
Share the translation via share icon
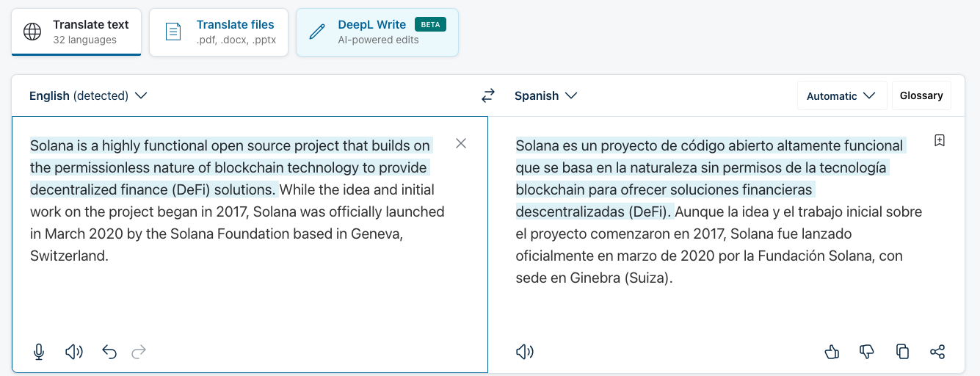937,352
